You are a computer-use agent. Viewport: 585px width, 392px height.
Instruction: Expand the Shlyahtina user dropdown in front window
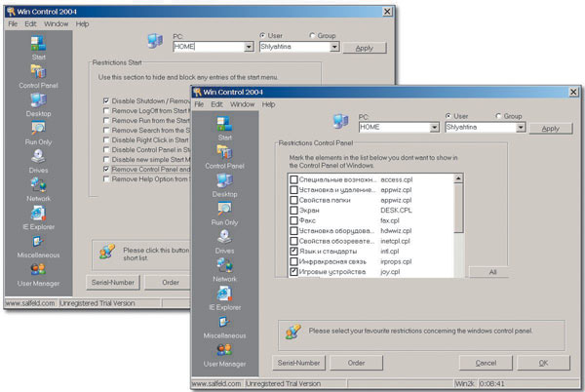[521, 128]
